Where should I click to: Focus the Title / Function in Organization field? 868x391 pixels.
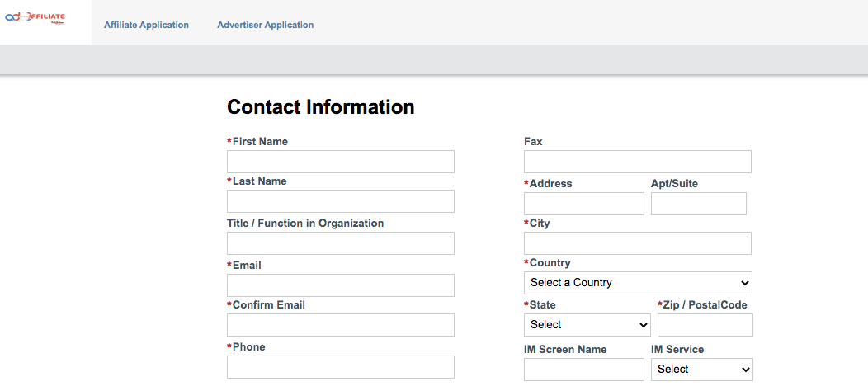pyautogui.click(x=340, y=243)
